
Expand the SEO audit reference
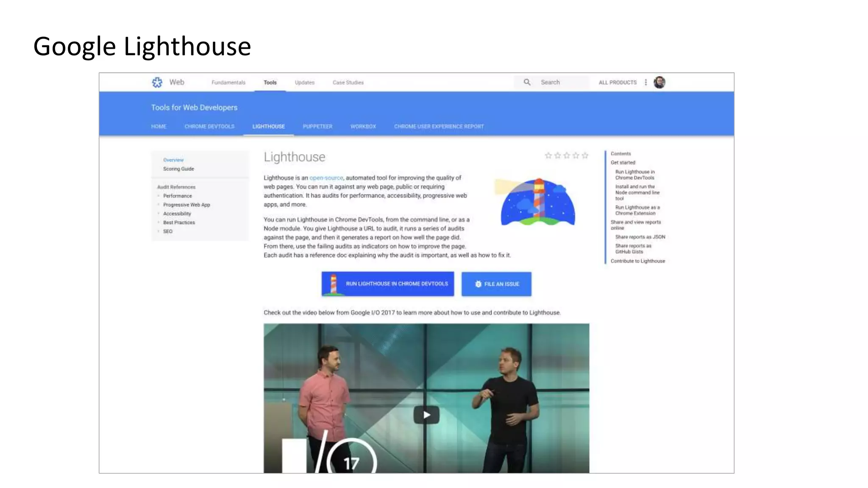coord(168,232)
